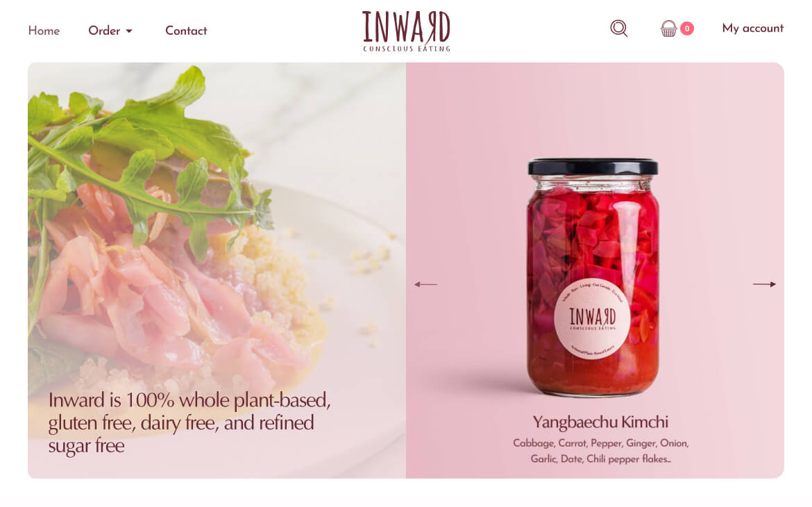Go to the Home page link
The height and width of the screenshot is (507, 812).
44,31
